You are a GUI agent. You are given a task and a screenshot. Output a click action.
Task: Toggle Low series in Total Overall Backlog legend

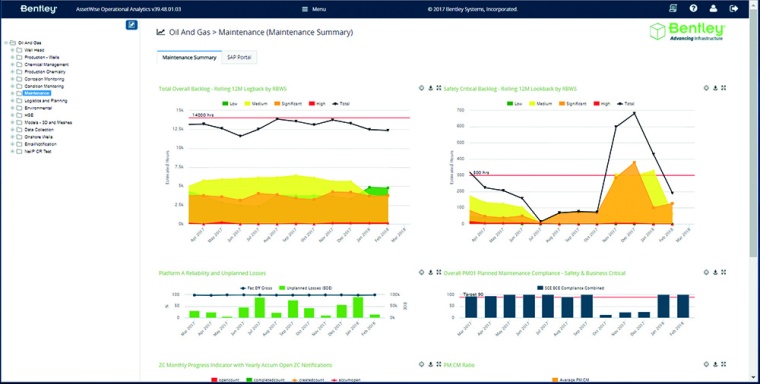coord(229,104)
